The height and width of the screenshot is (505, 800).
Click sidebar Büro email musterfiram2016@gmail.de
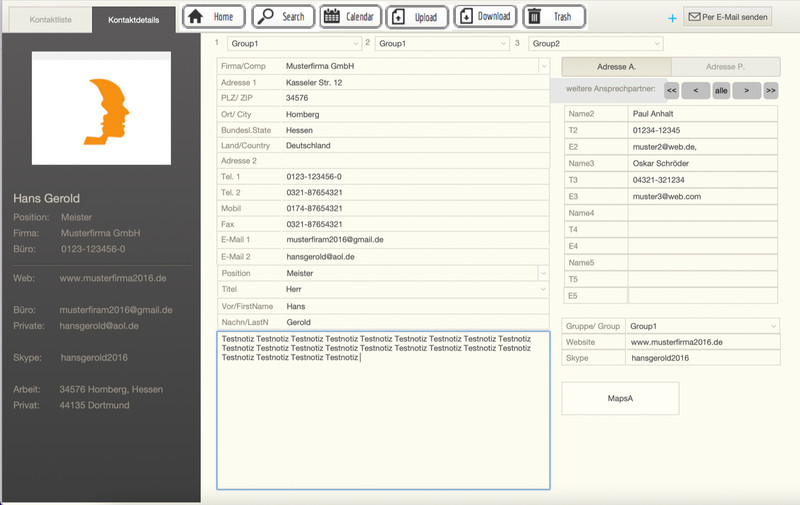[x=116, y=310]
